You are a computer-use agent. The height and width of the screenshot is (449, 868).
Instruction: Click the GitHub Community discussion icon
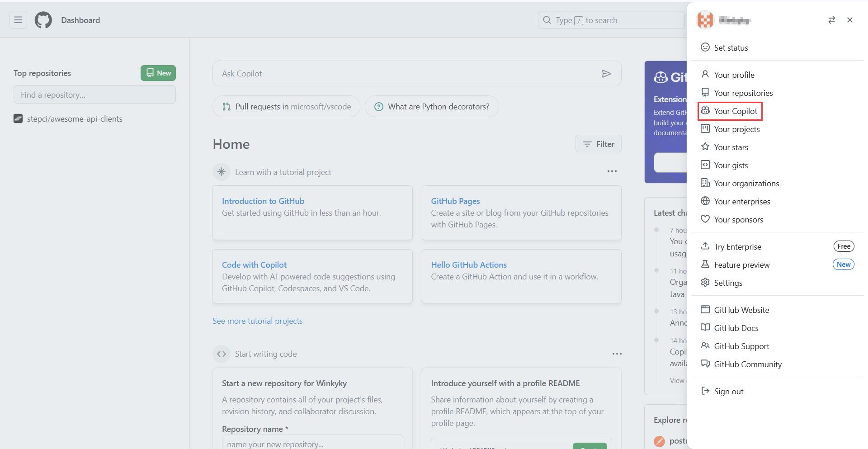(705, 364)
